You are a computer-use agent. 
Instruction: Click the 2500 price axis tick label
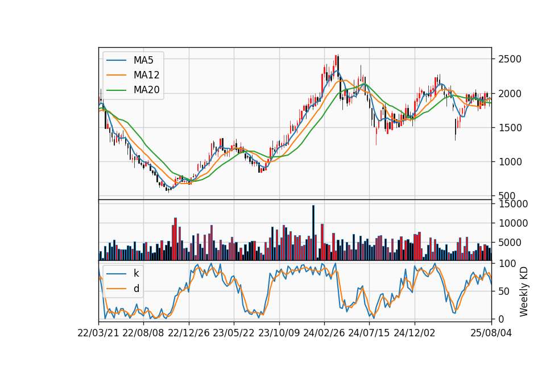(x=510, y=59)
